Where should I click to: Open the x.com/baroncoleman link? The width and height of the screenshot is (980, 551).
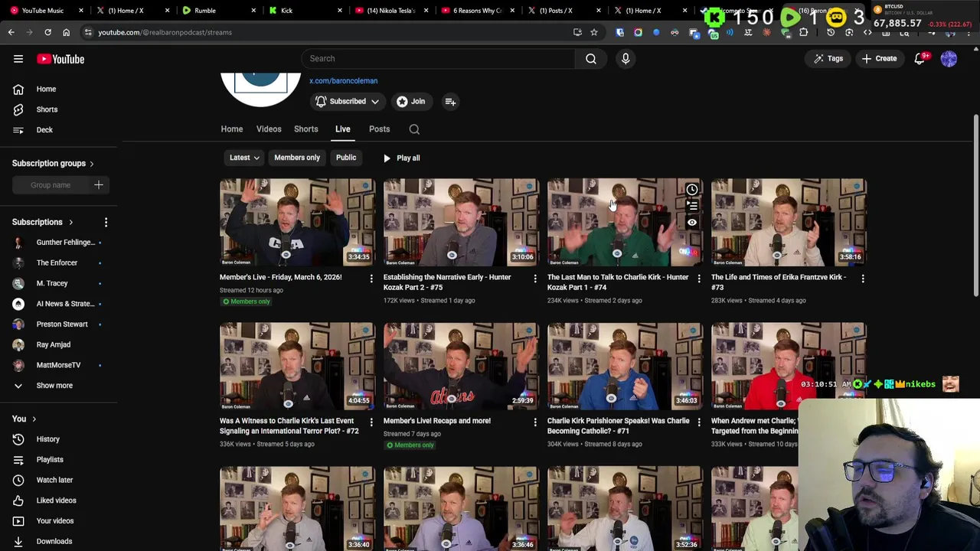[x=343, y=80]
